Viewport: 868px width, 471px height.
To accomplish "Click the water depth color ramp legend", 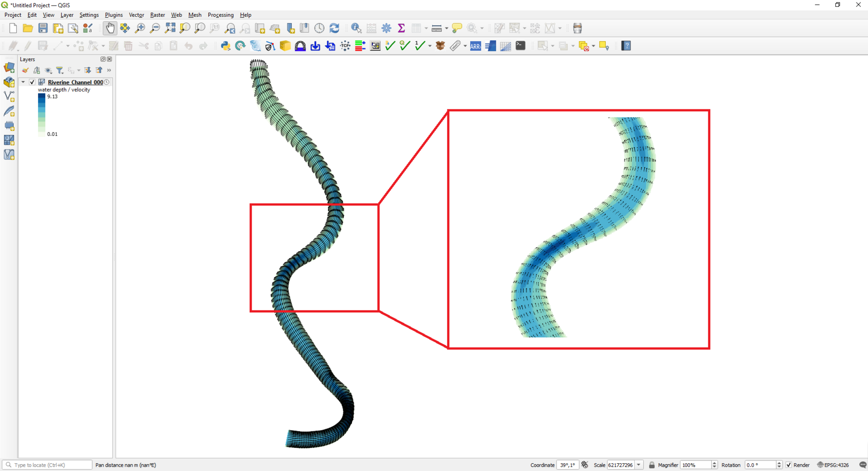I will (x=41, y=115).
